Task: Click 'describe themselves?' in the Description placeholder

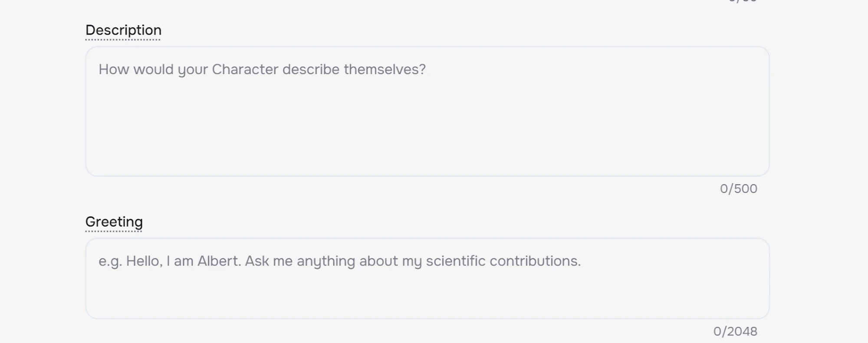Action: pyautogui.click(x=354, y=69)
